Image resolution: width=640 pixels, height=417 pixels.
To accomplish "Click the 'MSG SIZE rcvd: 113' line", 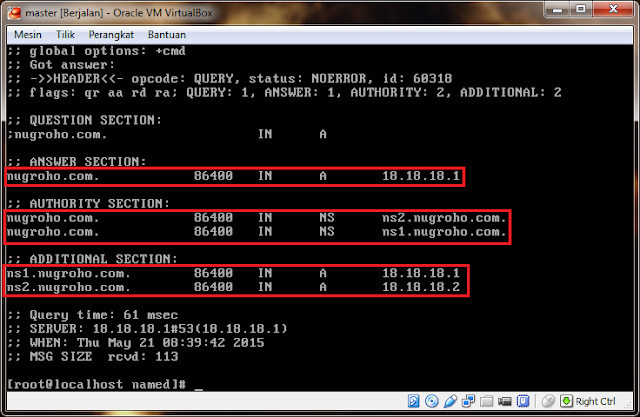I will (x=93, y=357).
